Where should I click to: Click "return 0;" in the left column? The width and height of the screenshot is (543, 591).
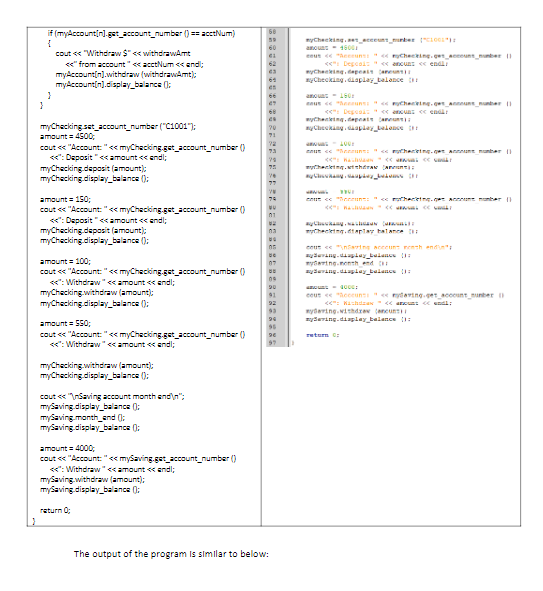[55, 510]
